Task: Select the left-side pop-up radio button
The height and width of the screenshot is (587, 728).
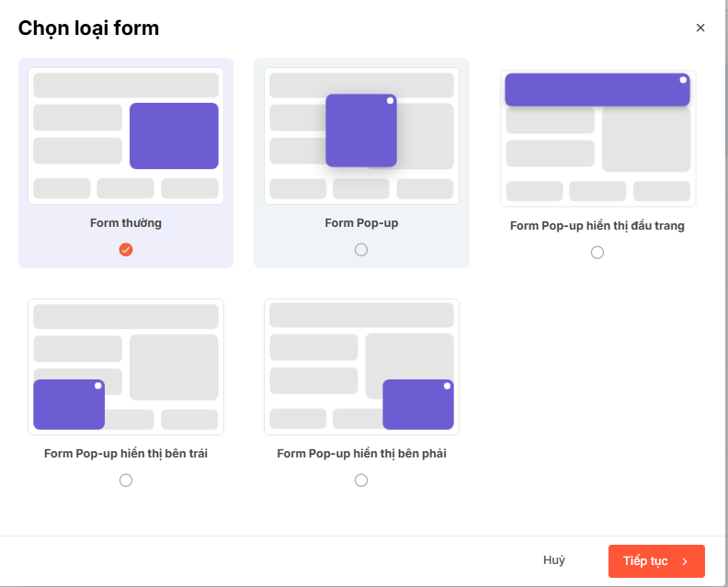Action: click(126, 480)
